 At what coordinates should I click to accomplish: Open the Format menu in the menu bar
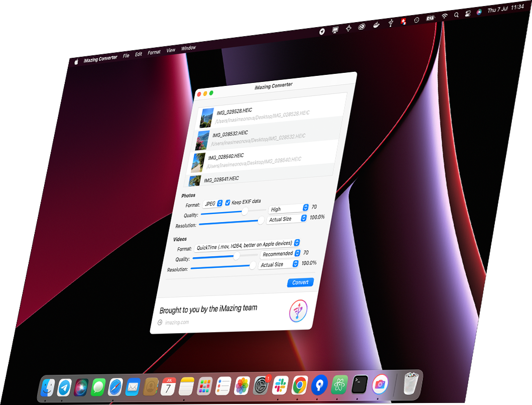click(154, 51)
